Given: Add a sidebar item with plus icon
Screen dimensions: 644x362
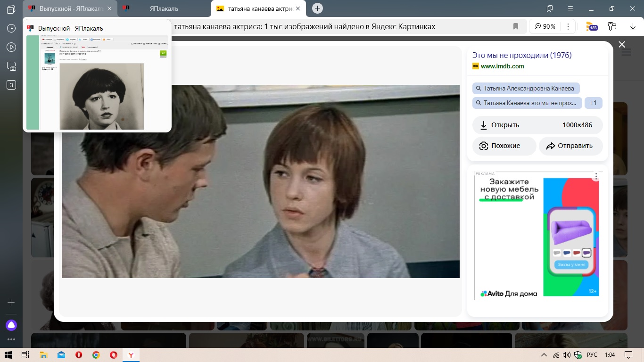Looking at the screenshot, I should click(11, 302).
